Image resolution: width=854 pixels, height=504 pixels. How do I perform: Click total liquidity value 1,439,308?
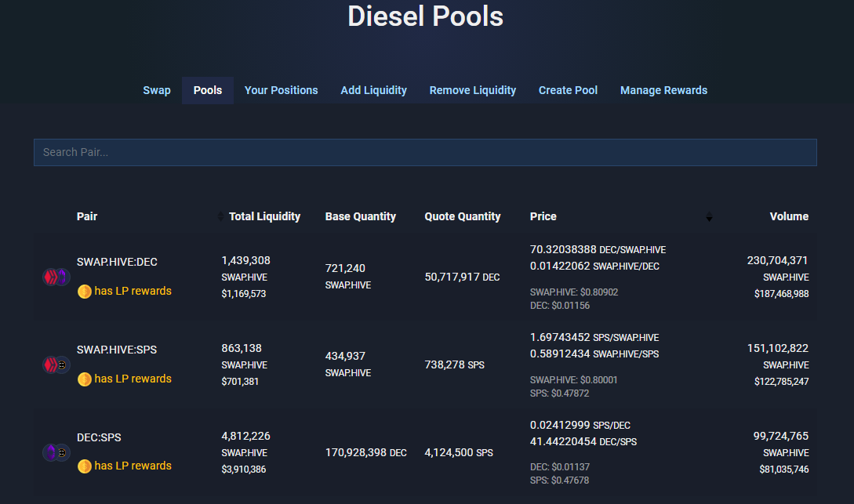coord(245,261)
